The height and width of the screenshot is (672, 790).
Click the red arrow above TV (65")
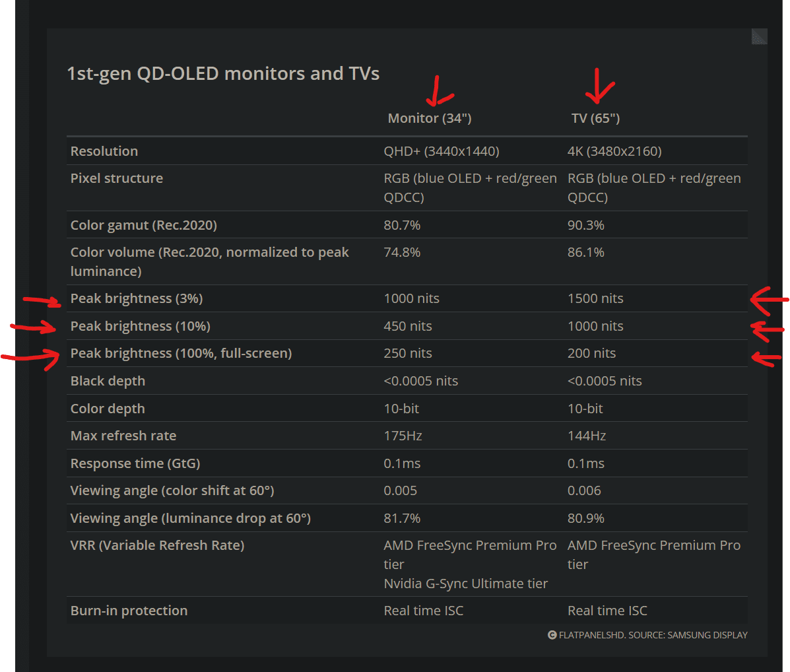pyautogui.click(x=599, y=86)
